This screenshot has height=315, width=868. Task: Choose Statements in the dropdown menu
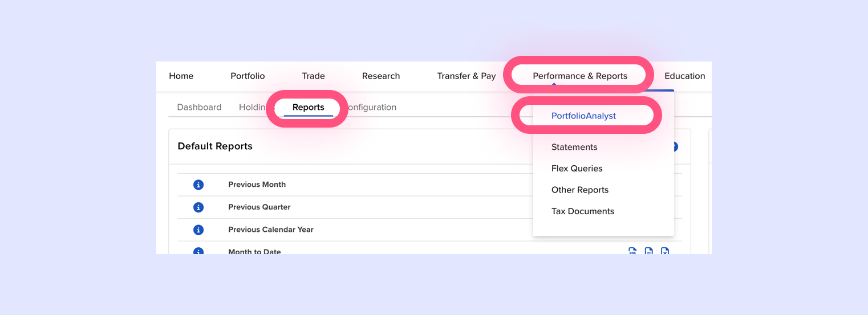click(x=574, y=147)
